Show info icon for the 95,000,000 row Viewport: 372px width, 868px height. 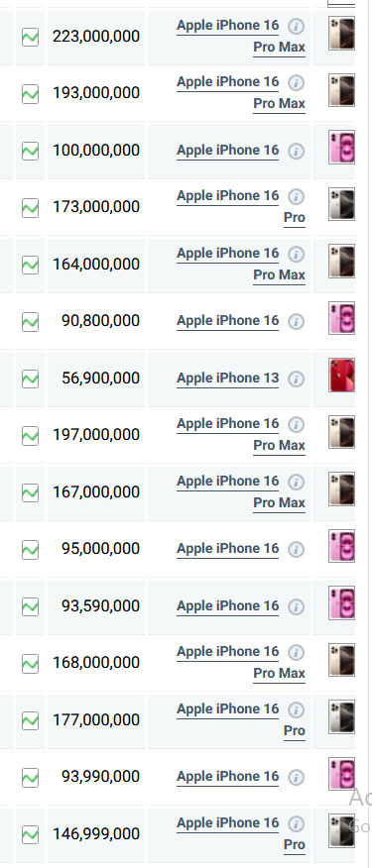tap(297, 550)
